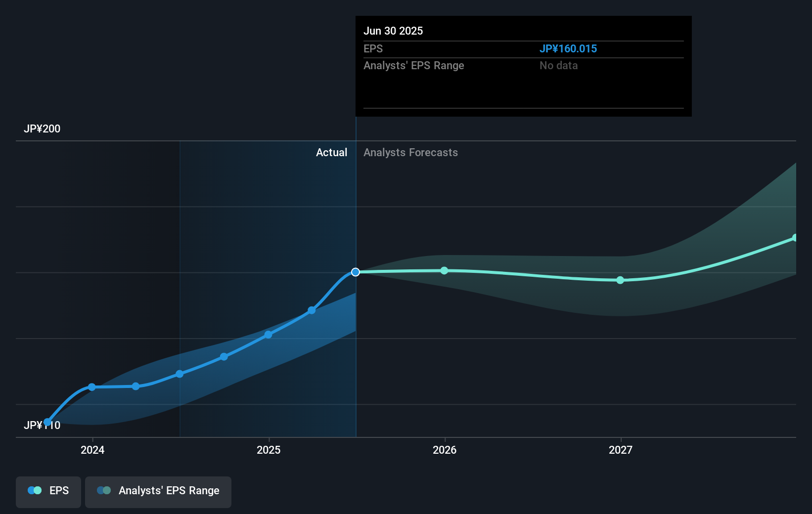Click the 2024 x-axis label

tap(92, 450)
